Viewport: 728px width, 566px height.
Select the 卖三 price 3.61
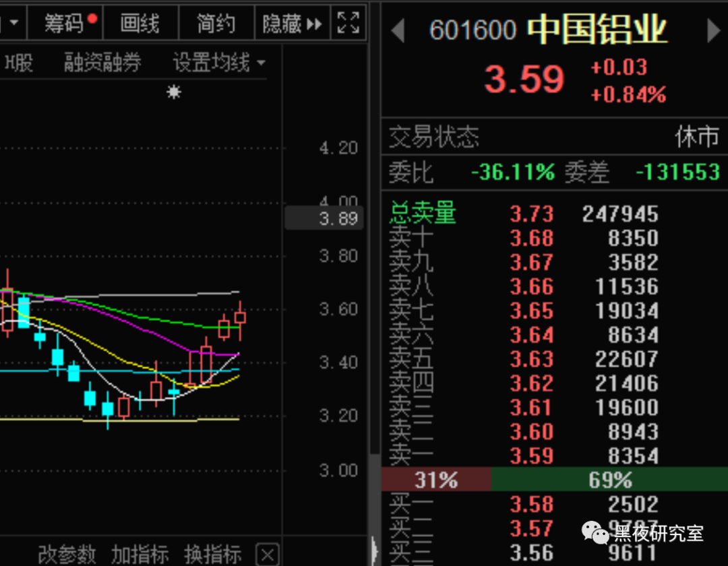[x=532, y=408]
